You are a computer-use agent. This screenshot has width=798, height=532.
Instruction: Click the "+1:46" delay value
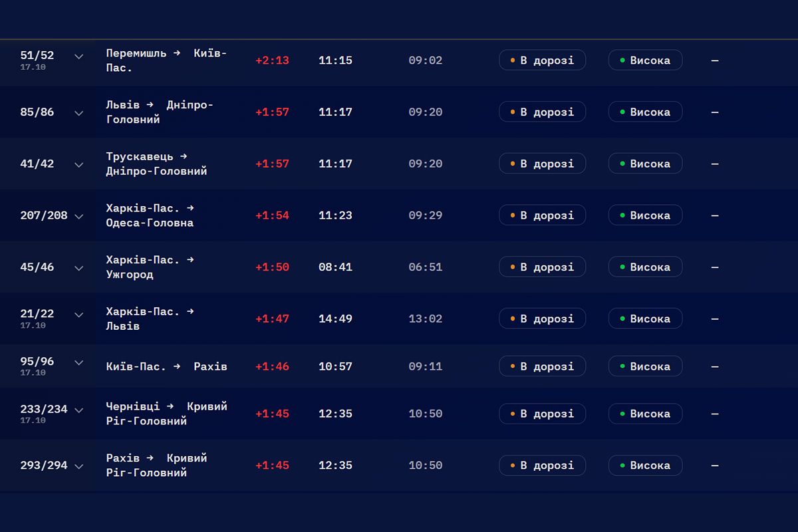tap(272, 366)
